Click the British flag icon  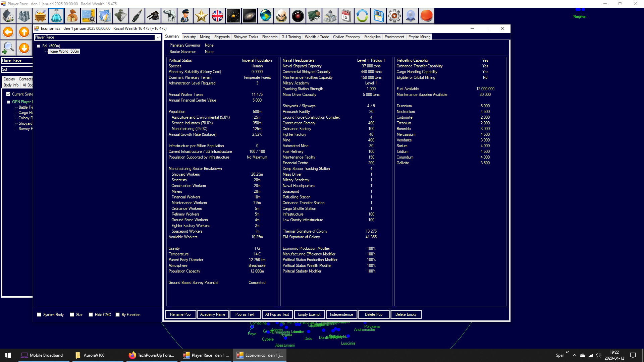click(x=217, y=16)
